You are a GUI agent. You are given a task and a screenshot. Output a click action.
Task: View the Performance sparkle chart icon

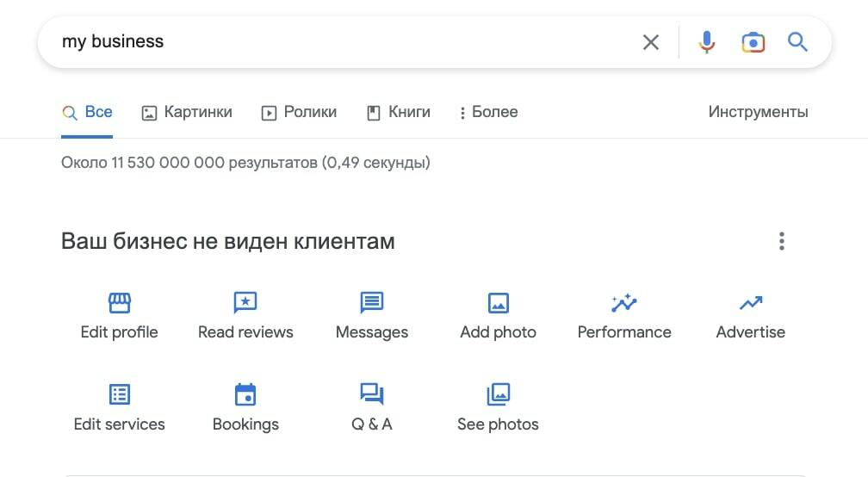[x=623, y=303]
